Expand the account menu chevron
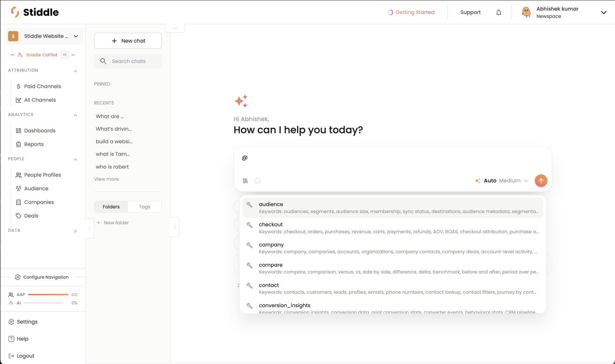The image size is (615, 364). 604,12
